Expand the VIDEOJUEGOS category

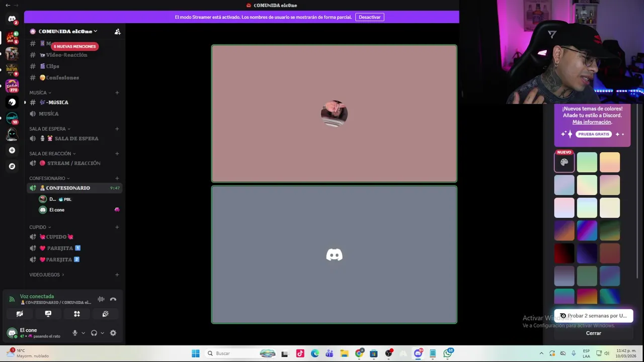[x=47, y=275]
